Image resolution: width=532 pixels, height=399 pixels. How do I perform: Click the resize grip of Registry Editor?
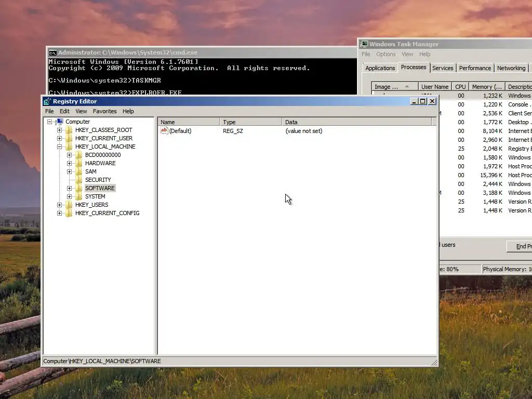tap(434, 362)
